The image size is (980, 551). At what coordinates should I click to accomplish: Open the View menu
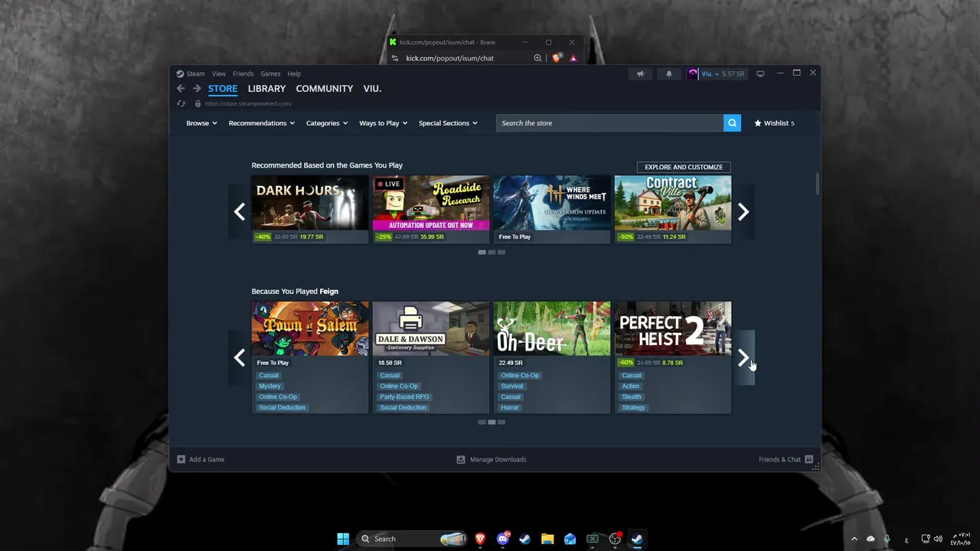coord(219,73)
